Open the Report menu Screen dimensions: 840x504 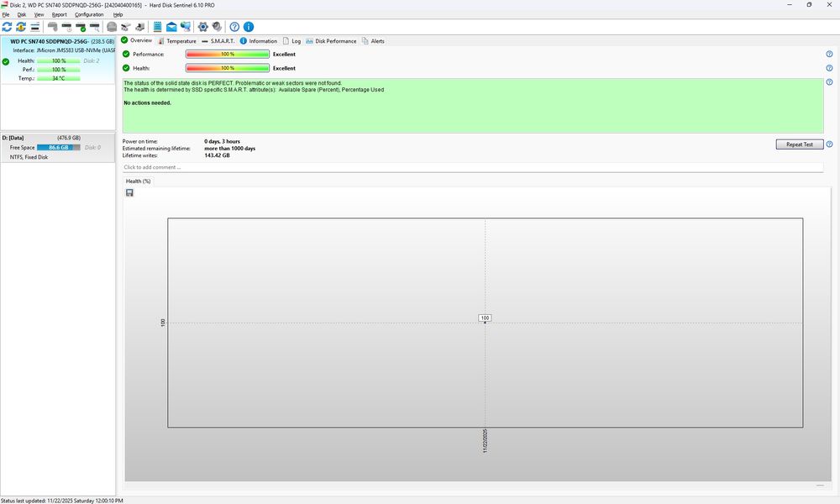point(60,14)
